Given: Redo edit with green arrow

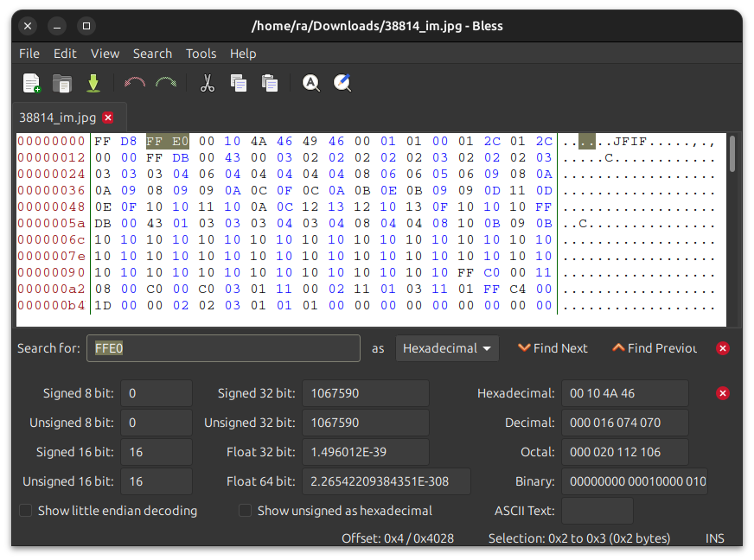Looking at the screenshot, I should coord(166,83).
